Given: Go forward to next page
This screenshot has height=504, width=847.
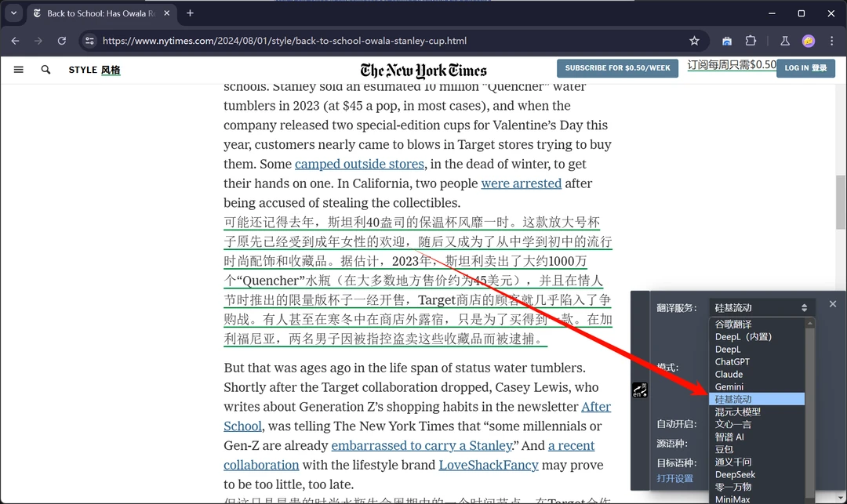Looking at the screenshot, I should (x=38, y=41).
